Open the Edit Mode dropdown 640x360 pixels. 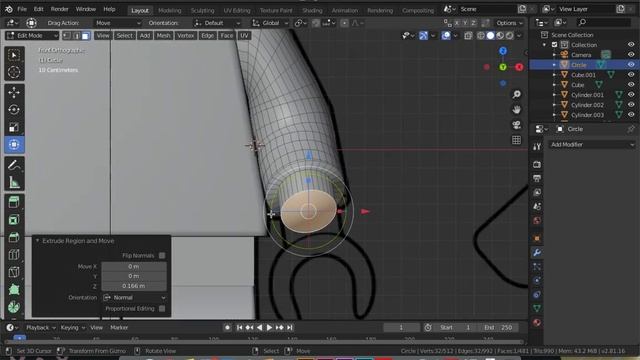(32, 36)
